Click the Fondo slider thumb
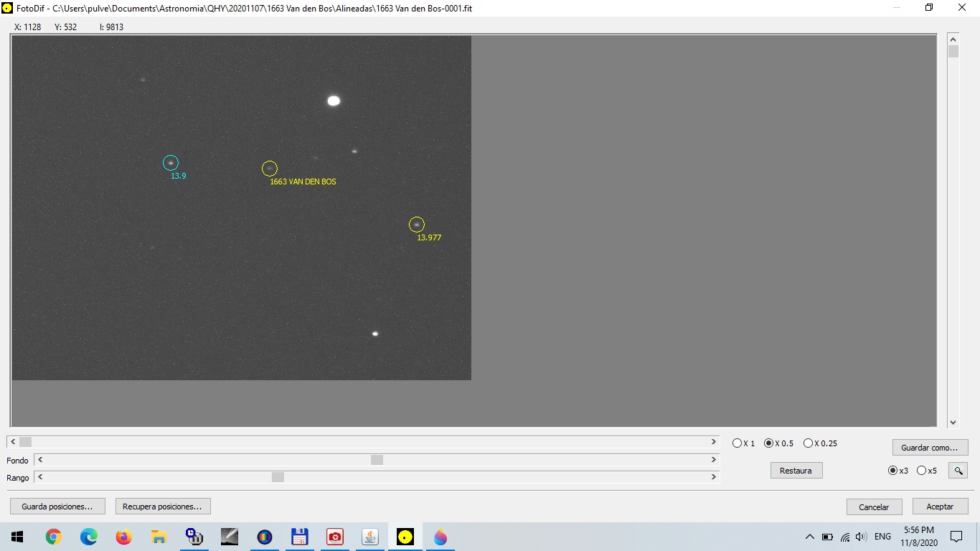 pyautogui.click(x=377, y=460)
